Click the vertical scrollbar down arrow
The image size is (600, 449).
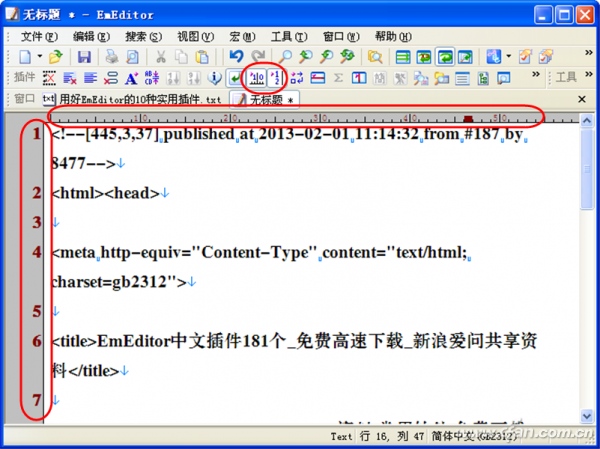click(587, 416)
